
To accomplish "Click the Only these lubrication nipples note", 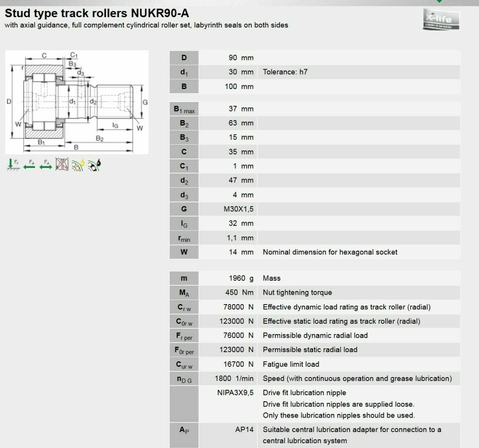I will [x=338, y=415].
